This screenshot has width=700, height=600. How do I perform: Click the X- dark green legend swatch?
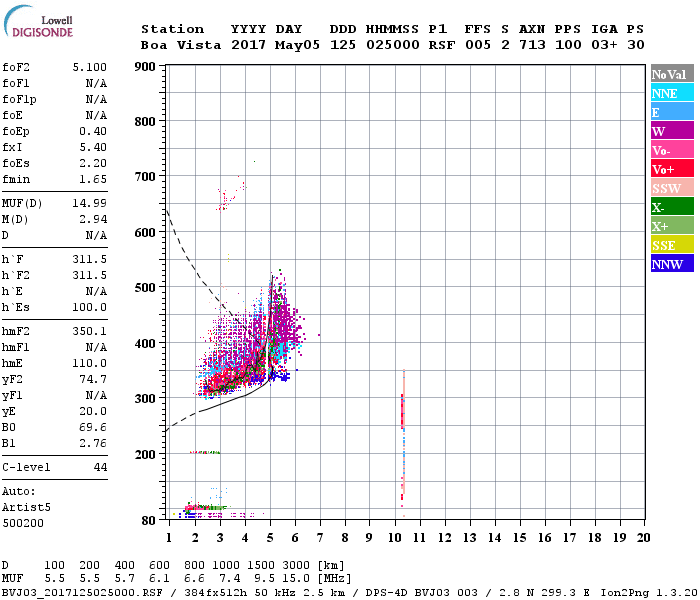[x=672, y=207]
